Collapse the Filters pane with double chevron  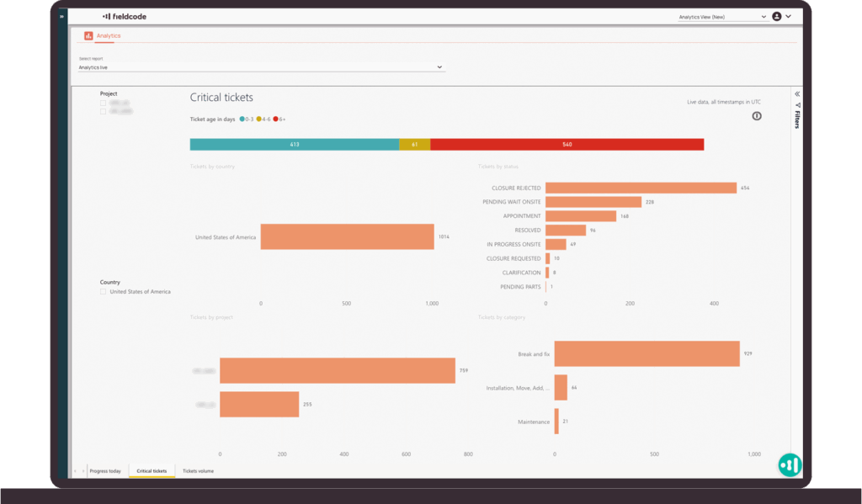tap(797, 94)
